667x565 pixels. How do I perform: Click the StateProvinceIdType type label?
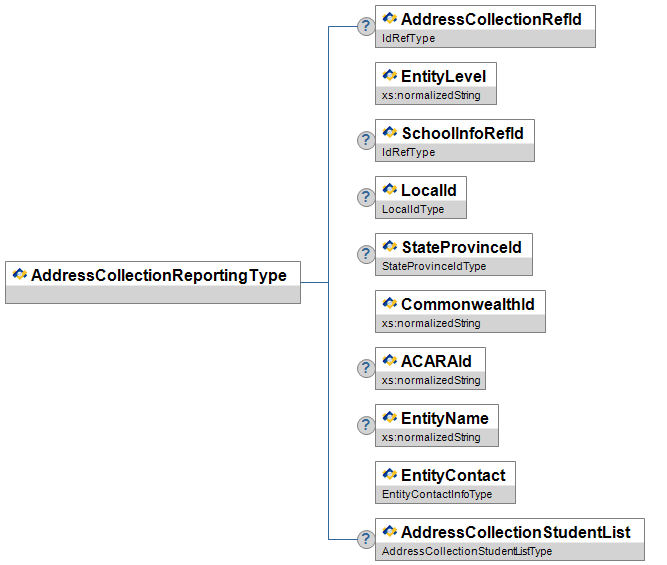click(434, 267)
